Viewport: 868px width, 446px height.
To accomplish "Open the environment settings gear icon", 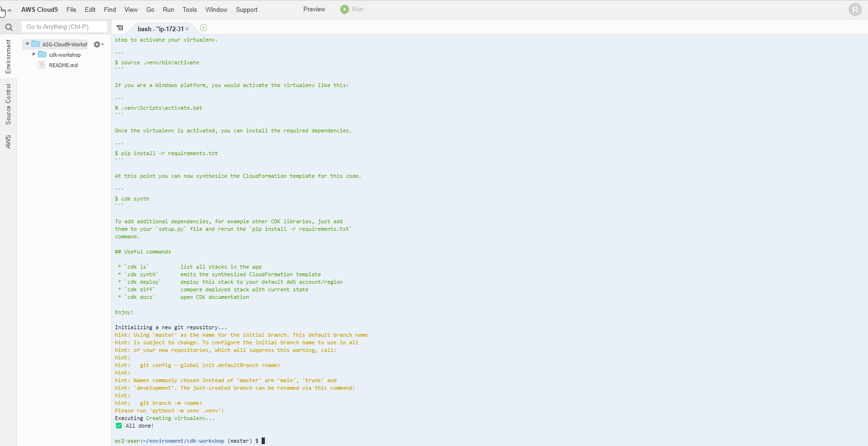I will click(97, 44).
